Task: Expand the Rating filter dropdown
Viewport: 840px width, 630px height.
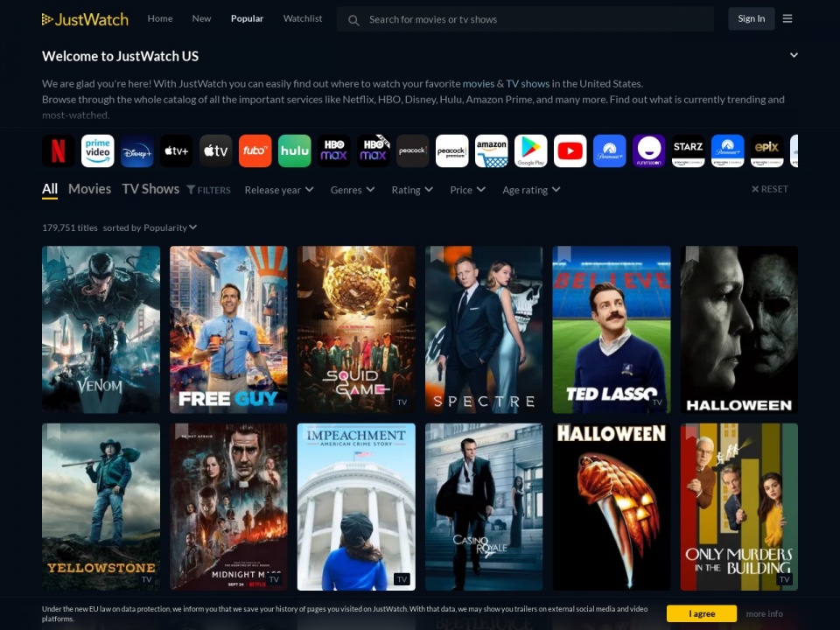Action: (412, 190)
